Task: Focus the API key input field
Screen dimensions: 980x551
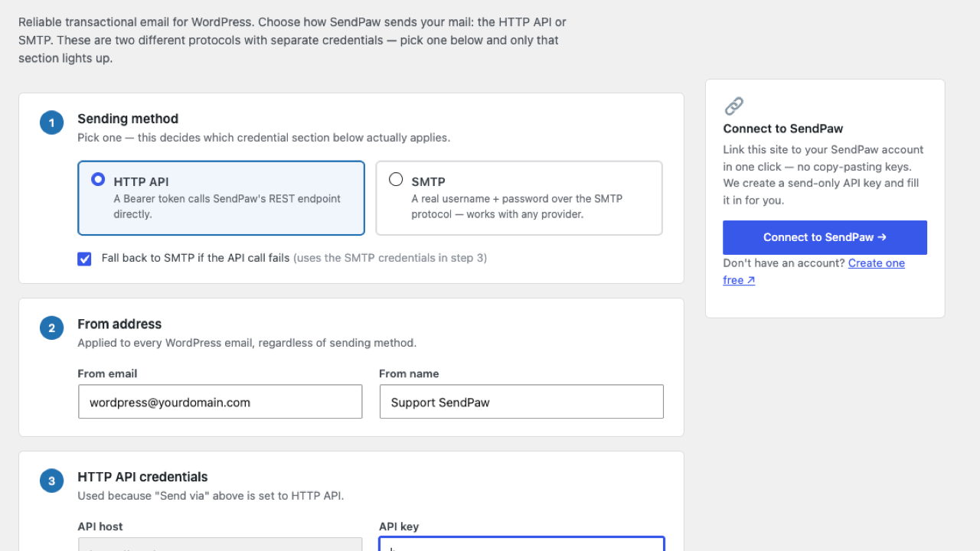Action: 521,544
